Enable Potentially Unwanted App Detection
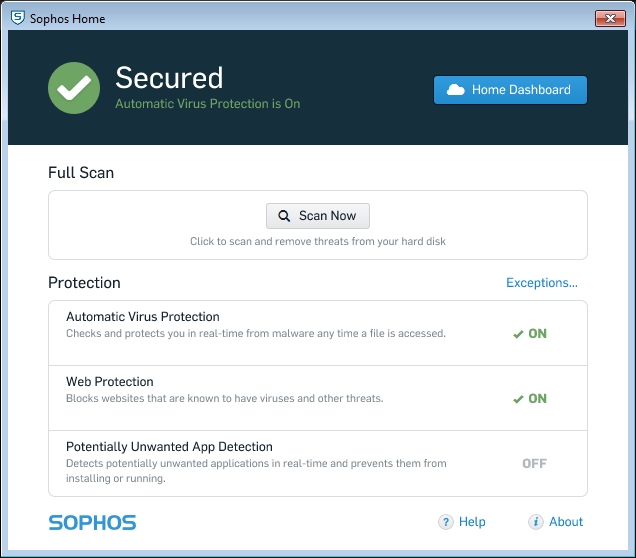 (x=534, y=463)
